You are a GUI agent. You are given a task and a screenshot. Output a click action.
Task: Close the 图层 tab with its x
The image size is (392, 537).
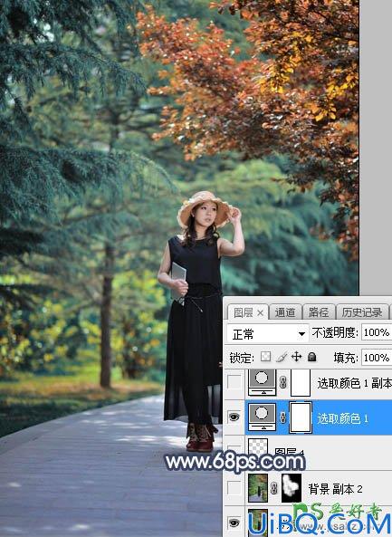click(260, 312)
